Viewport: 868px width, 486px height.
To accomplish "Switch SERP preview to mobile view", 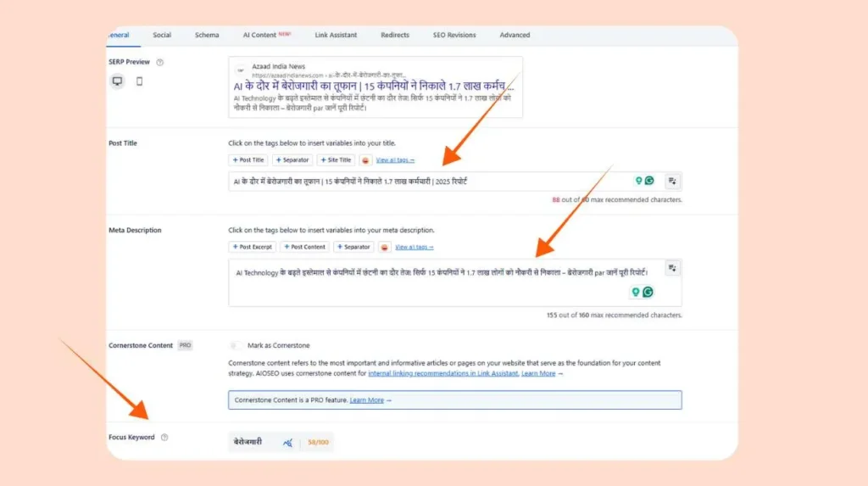I will 140,81.
